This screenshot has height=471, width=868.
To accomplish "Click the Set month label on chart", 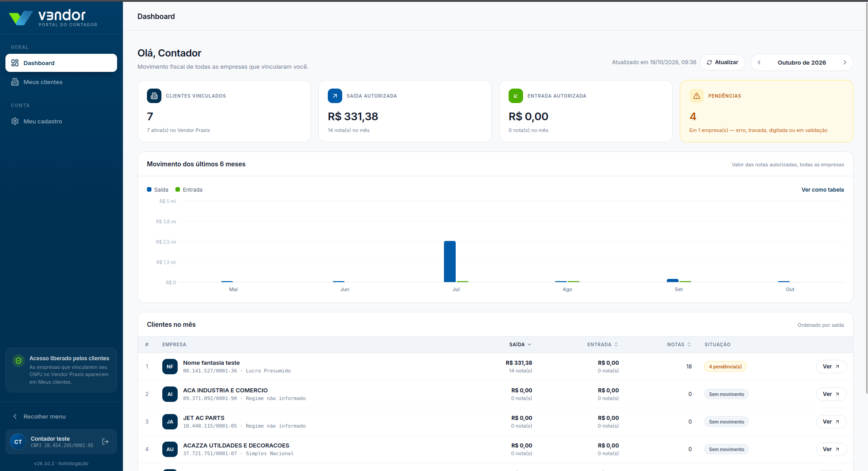I will [679, 289].
